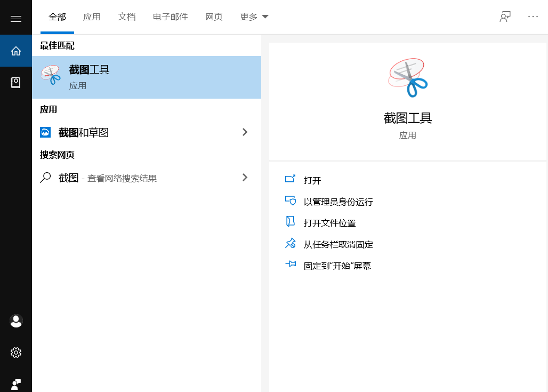Switch to the 文档 tab
The image size is (548, 392).
(x=127, y=17)
